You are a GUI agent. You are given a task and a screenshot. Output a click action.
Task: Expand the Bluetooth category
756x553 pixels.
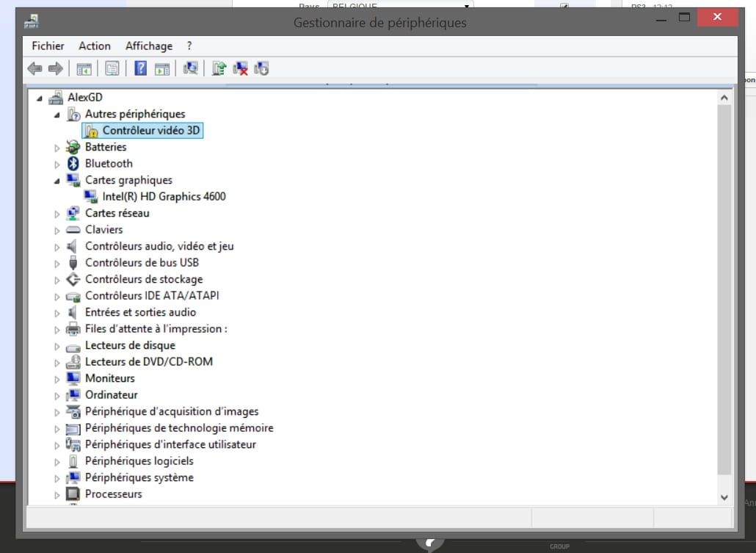(x=57, y=164)
